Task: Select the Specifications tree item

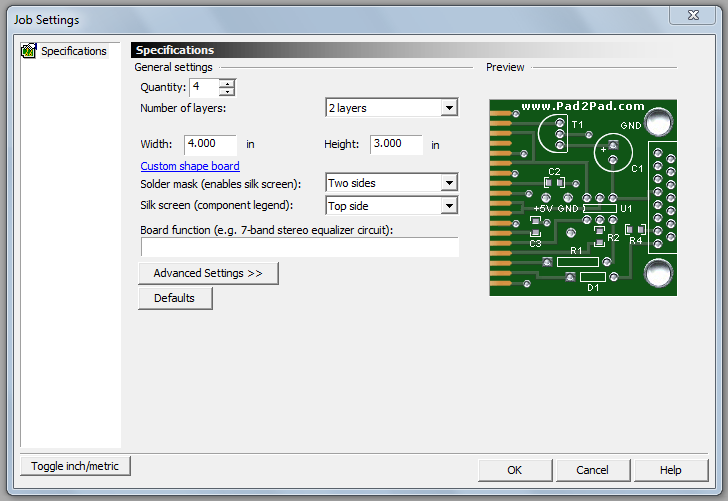Action: (74, 51)
